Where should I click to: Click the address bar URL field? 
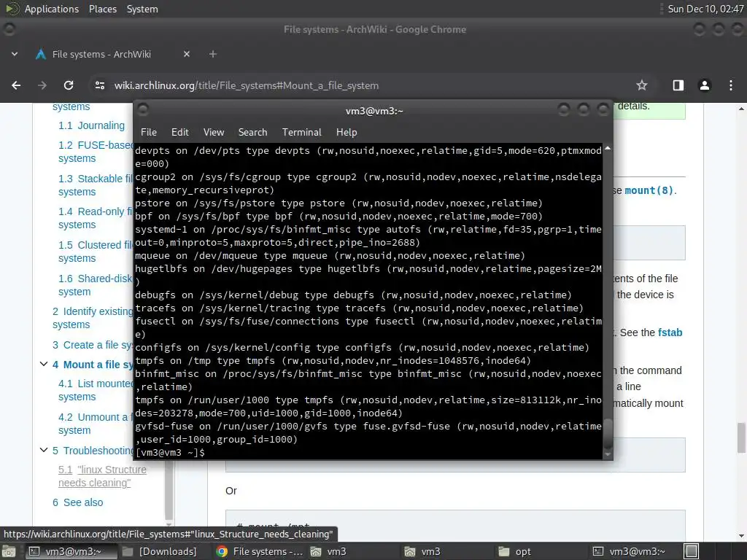(x=357, y=85)
